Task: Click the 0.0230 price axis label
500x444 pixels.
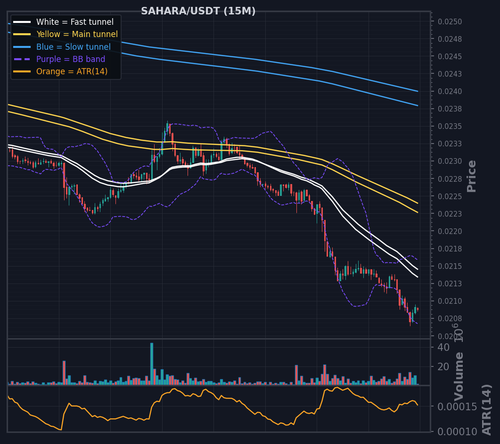Action: (450, 161)
